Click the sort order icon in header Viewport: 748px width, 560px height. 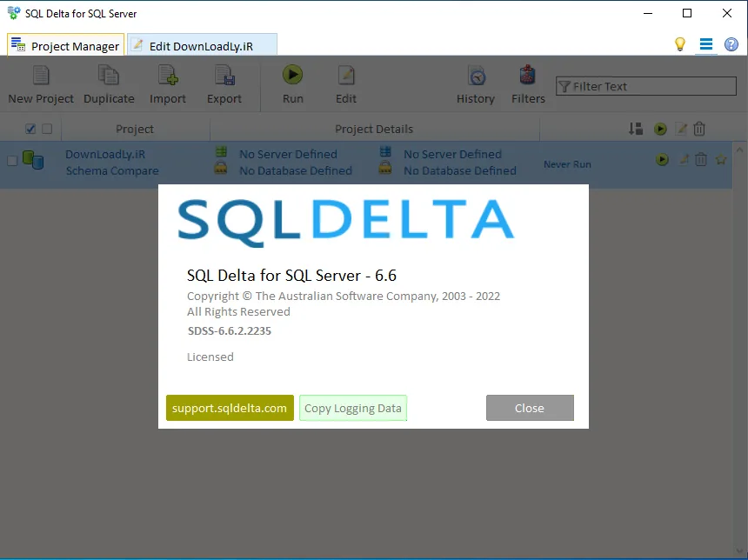[636, 129]
